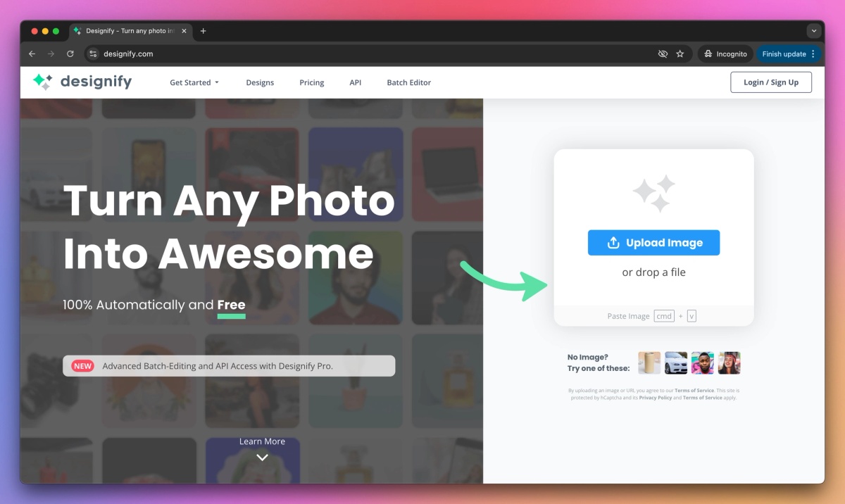
Task: Close the Designify browser tab
Action: (x=184, y=31)
